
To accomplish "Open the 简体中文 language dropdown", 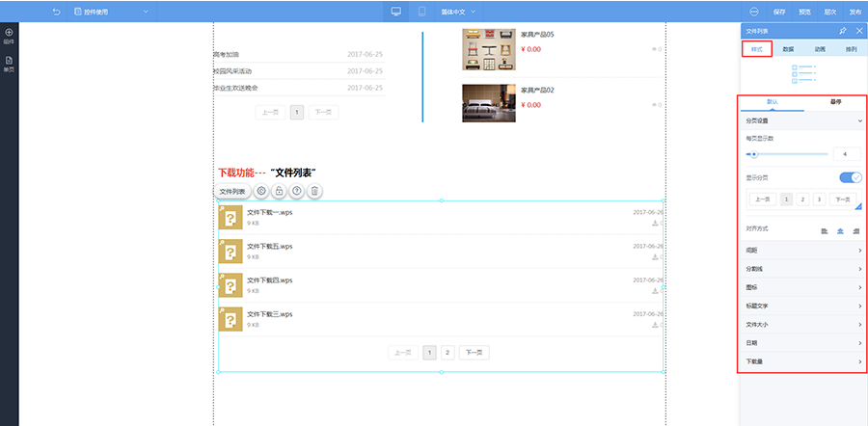I will pos(458,11).
